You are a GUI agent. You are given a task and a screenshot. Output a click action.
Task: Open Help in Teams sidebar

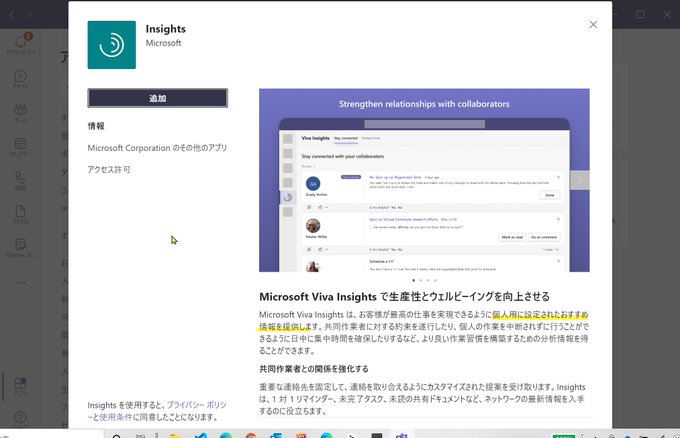tap(20, 418)
